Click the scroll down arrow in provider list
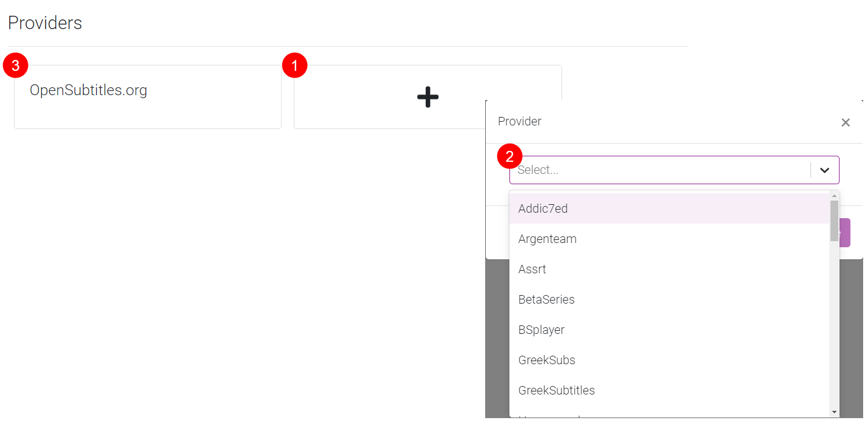This screenshot has height=426, width=868. coord(834,412)
